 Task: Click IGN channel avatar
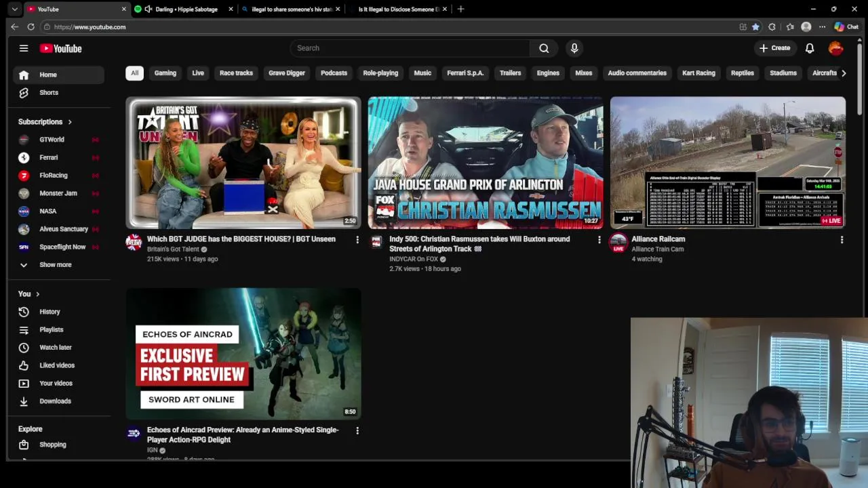(x=134, y=434)
